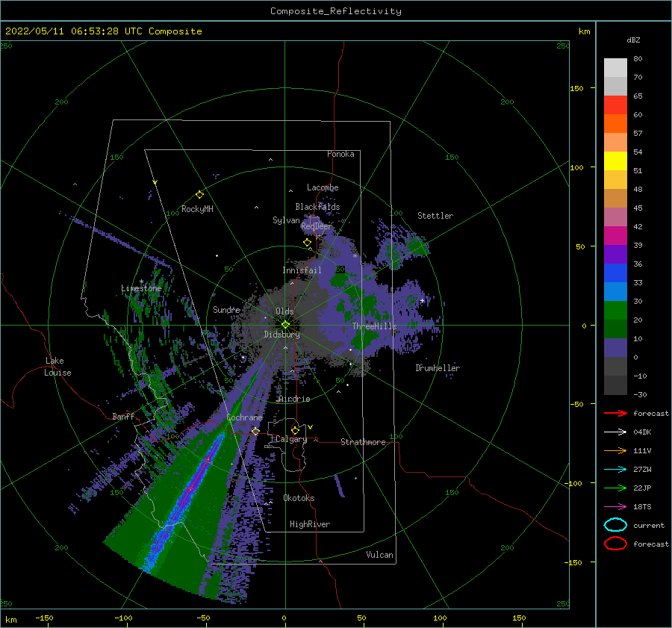Click the Didsbury label

tap(281, 335)
